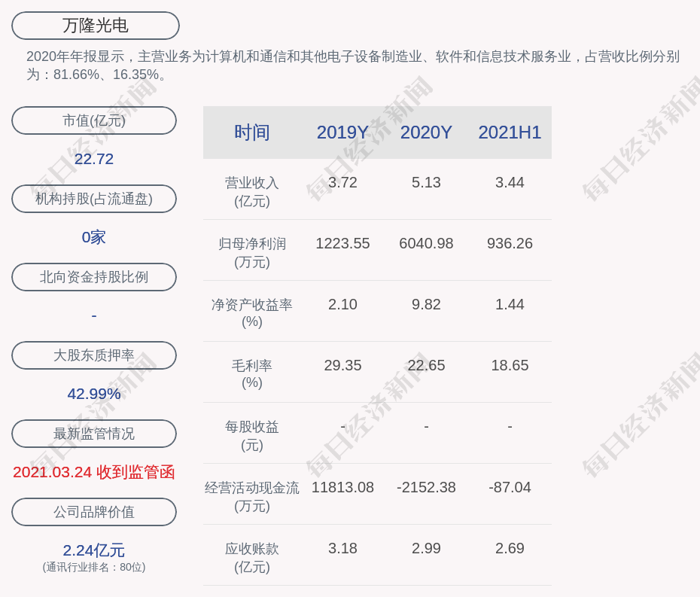
Task: Click the 公司品牌价值 label pill
Action: (94, 512)
